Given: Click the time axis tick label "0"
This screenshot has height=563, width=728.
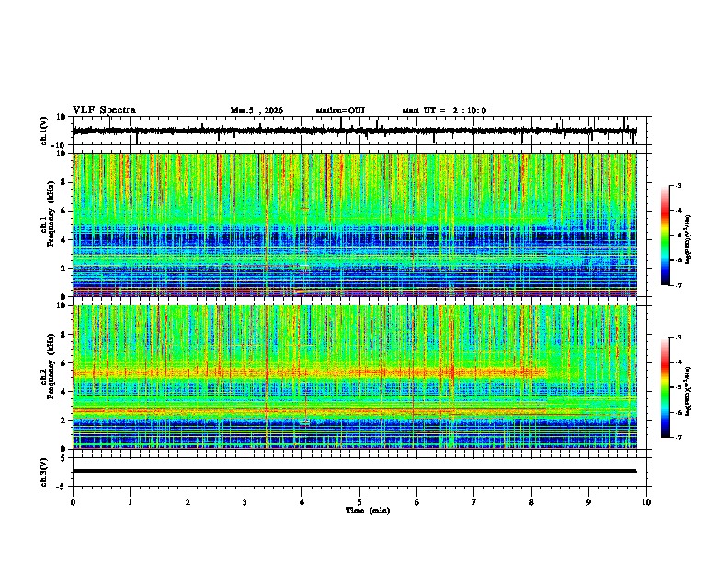Looking at the screenshot, I should (73, 502).
